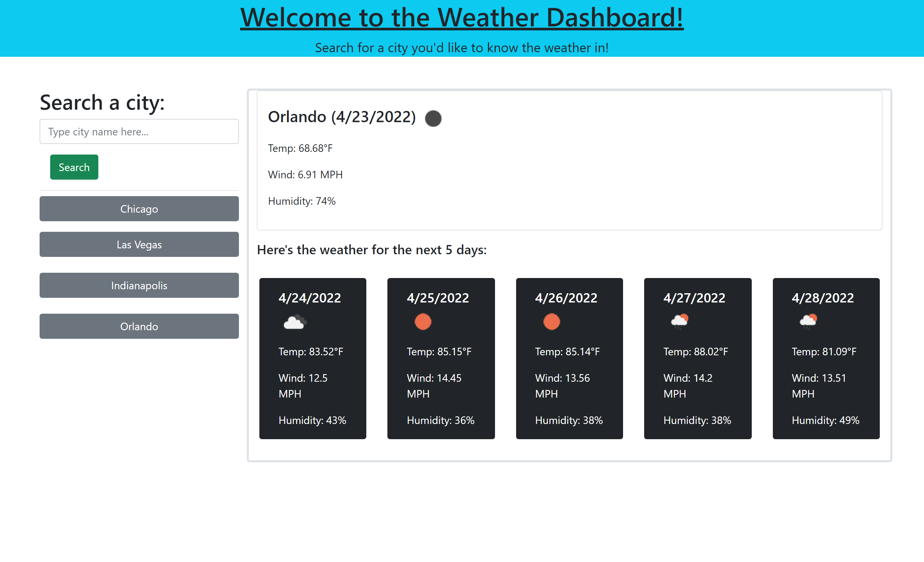This screenshot has width=924, height=562.
Task: Select Las Vegas from the saved cities list
Action: point(139,244)
